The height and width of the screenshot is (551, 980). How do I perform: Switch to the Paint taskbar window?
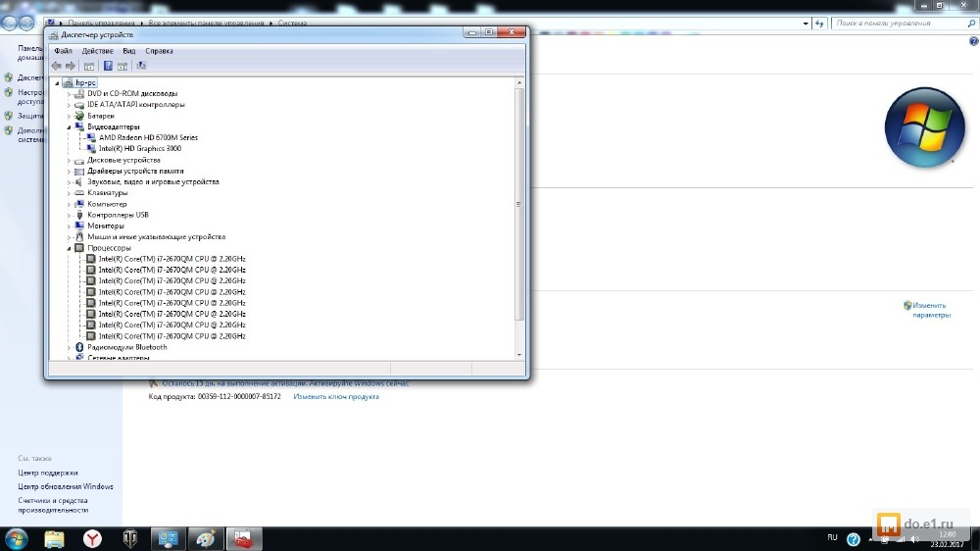tap(206, 538)
